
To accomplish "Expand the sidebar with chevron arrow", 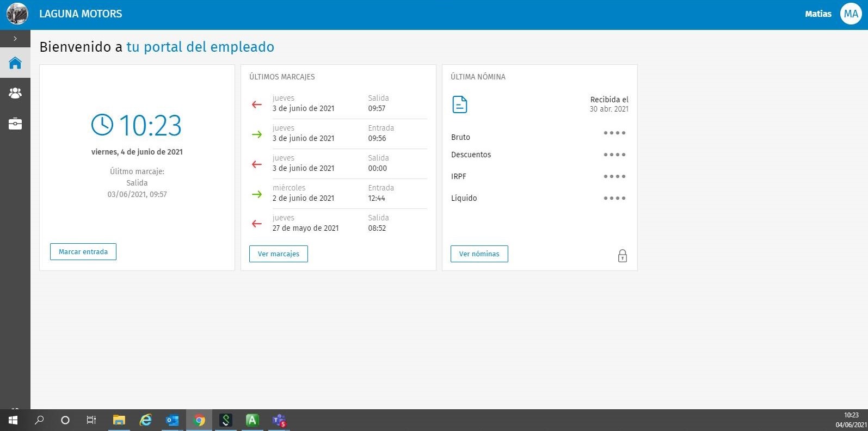I will [15, 39].
